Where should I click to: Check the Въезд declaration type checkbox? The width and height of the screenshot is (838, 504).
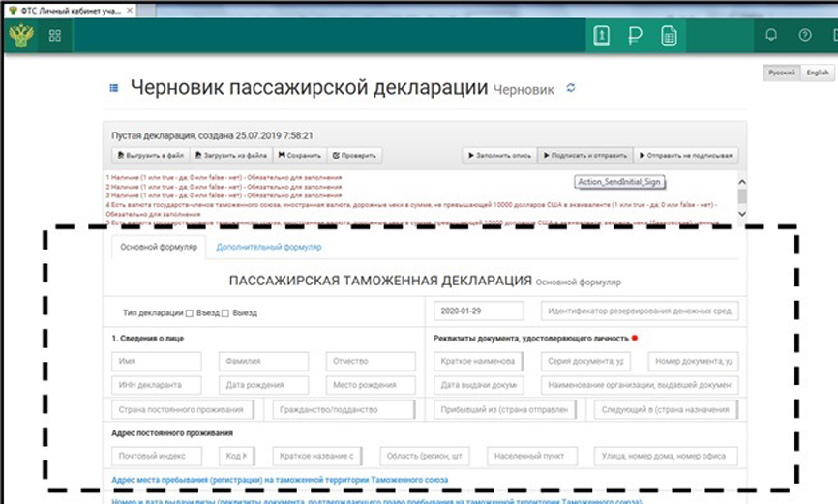click(x=190, y=312)
